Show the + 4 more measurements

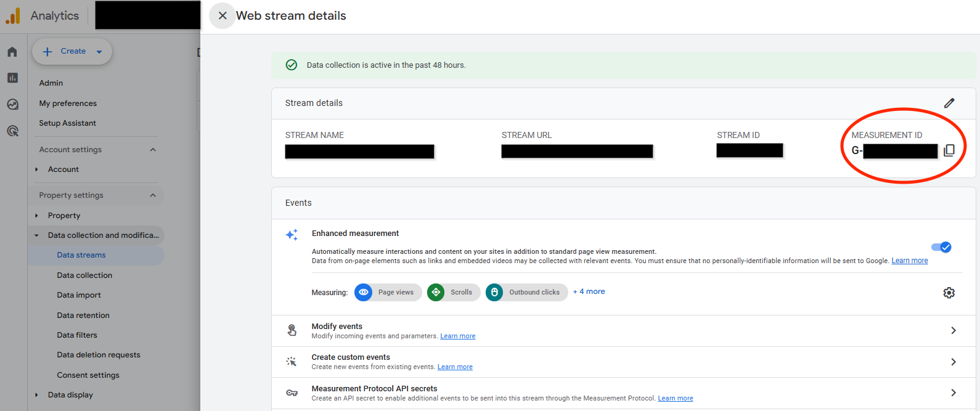[x=589, y=291]
